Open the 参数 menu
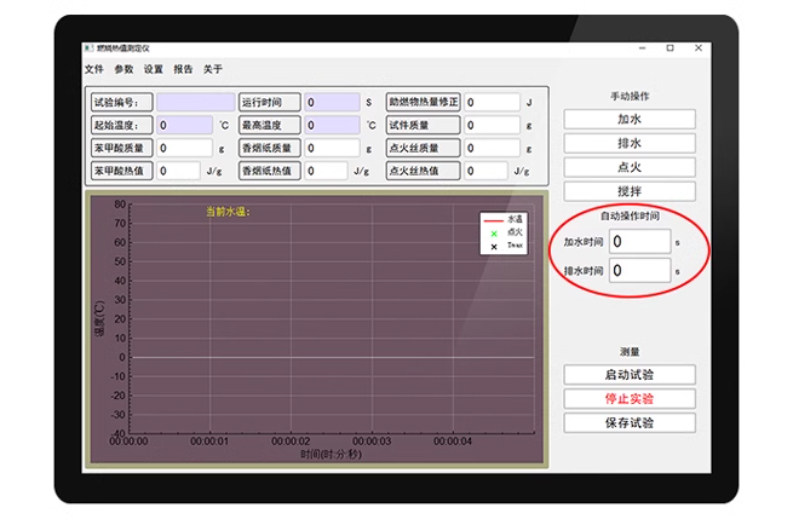 point(124,69)
